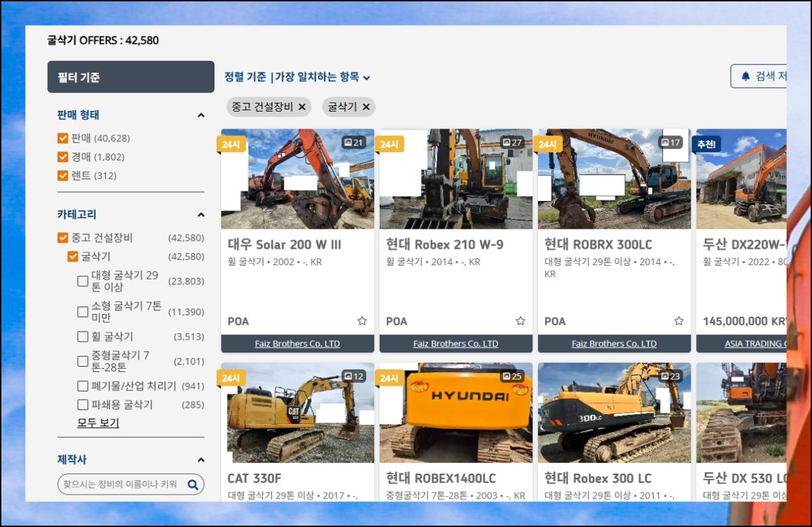Image resolution: width=812 pixels, height=527 pixels.
Task: Remove the 굴삭기 filter chip
Action: point(366,107)
